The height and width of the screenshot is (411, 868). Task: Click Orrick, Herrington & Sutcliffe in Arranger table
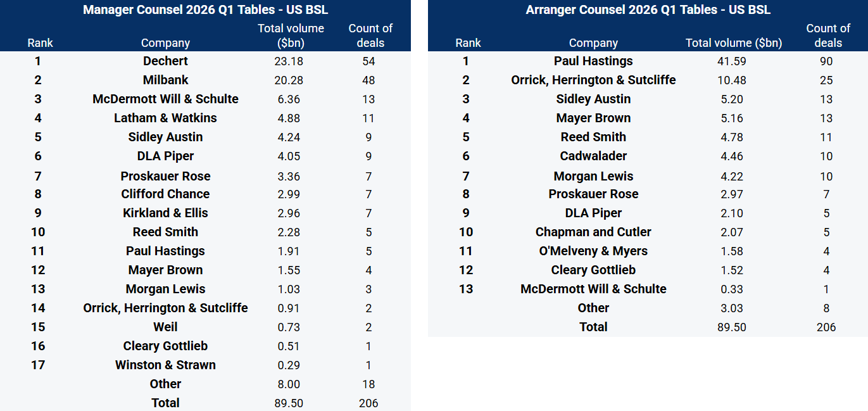point(593,80)
